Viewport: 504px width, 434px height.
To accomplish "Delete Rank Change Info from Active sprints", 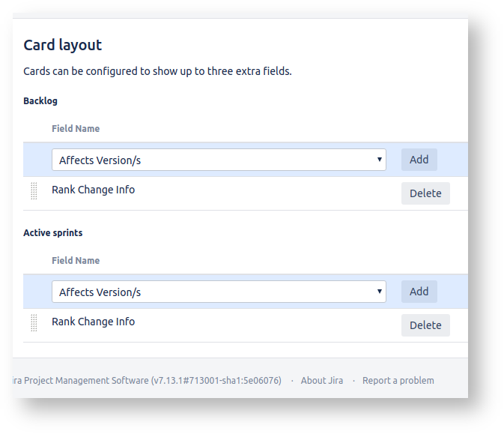I will [425, 325].
